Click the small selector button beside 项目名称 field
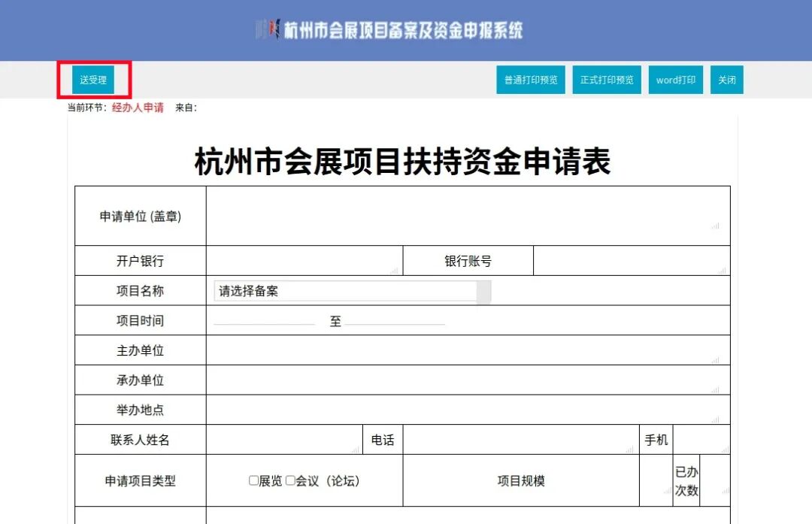Screen dimensions: 812x524 click(485, 291)
